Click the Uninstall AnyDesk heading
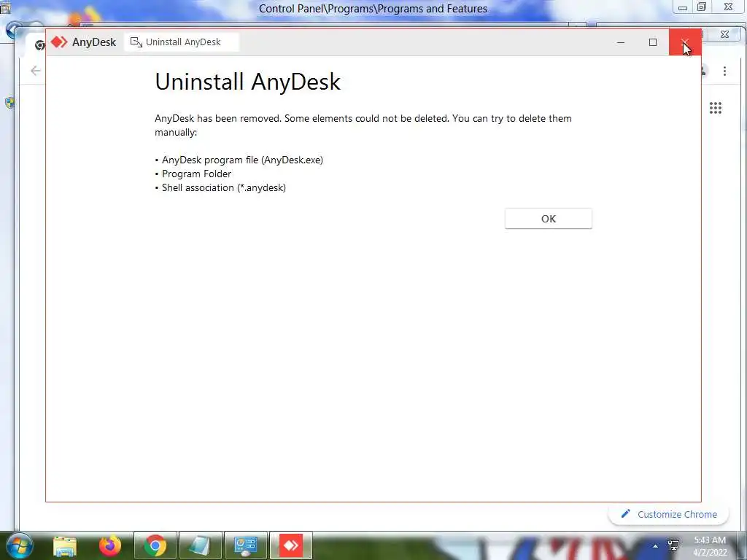Viewport: 747px width, 560px height. [248, 82]
